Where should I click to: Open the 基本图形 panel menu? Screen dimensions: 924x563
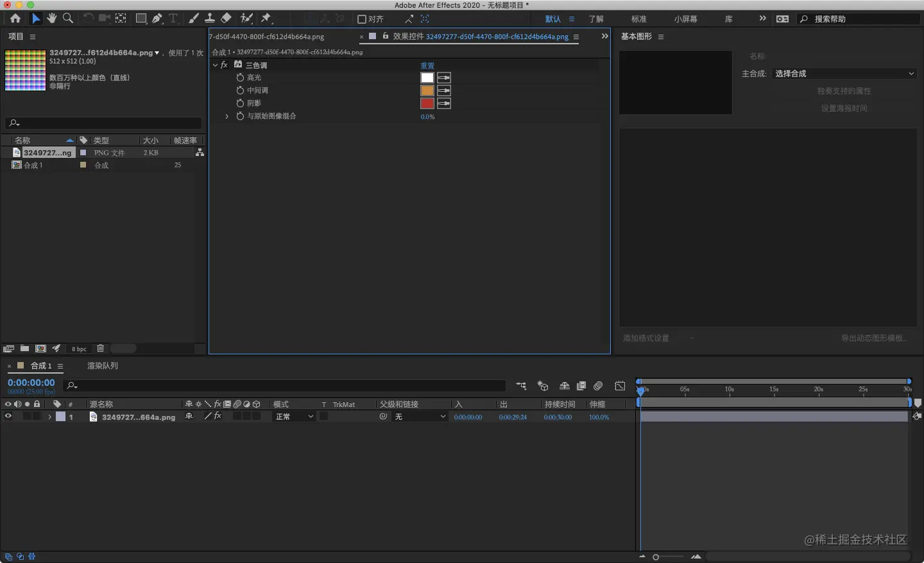tap(661, 37)
